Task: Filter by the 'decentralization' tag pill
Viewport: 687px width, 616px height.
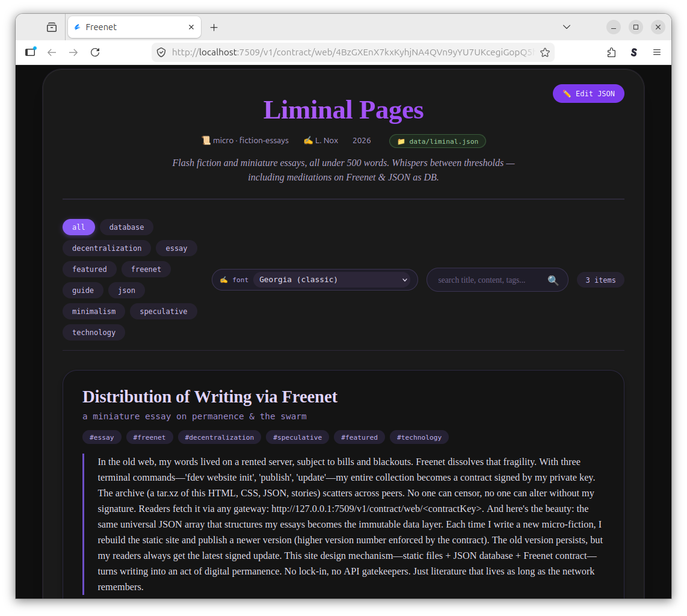Action: 107,248
